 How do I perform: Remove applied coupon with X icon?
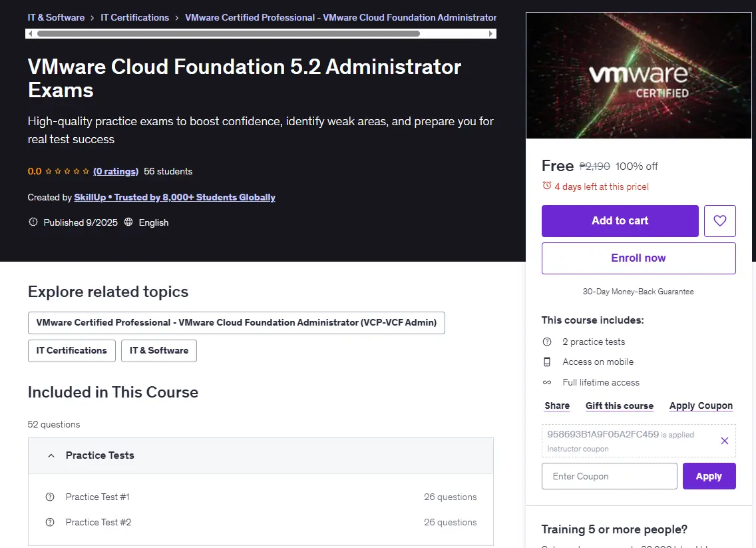[724, 440]
